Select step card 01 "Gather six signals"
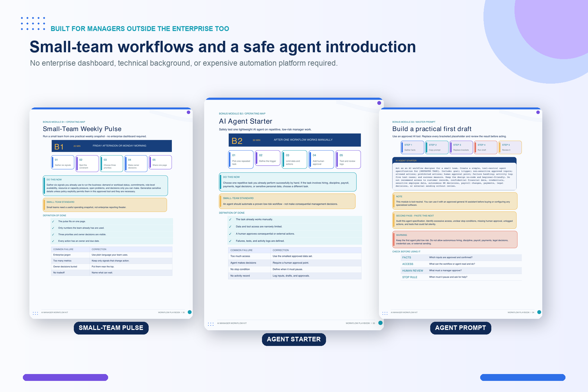 tap(63, 162)
